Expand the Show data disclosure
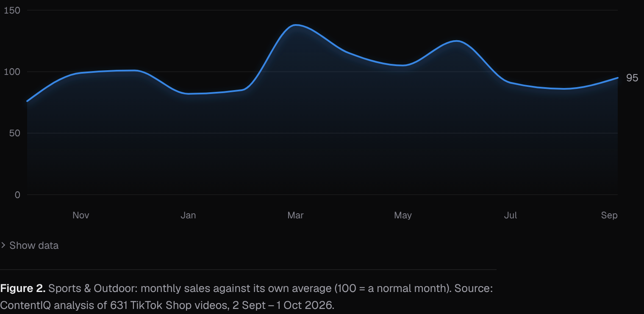Viewport: 644px width, 314px height. [x=30, y=245]
